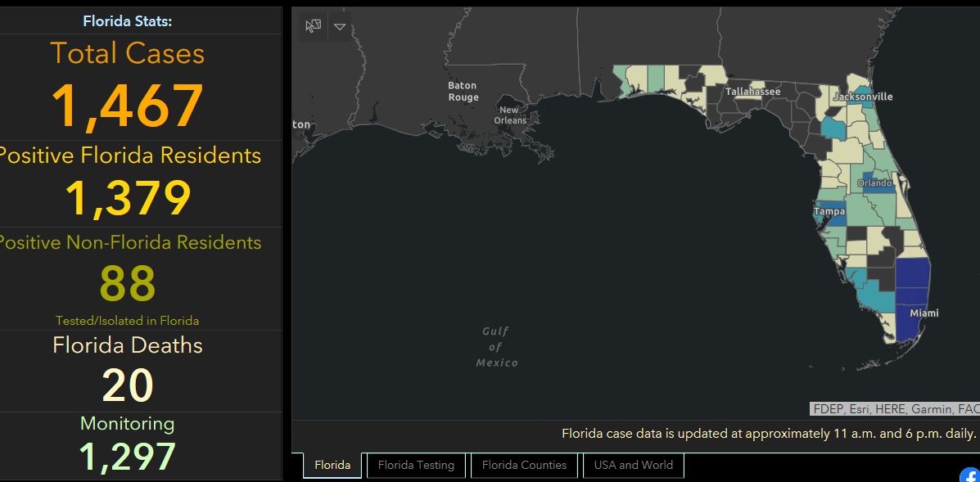Image resolution: width=980 pixels, height=482 pixels.
Task: Click the Positive Florida Residents value 1,379
Action: [128, 198]
